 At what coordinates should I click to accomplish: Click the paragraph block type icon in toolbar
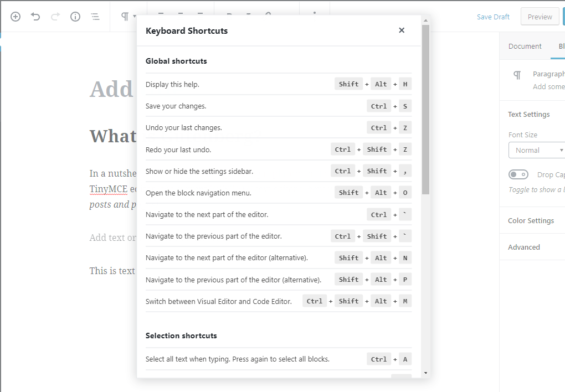(x=125, y=17)
